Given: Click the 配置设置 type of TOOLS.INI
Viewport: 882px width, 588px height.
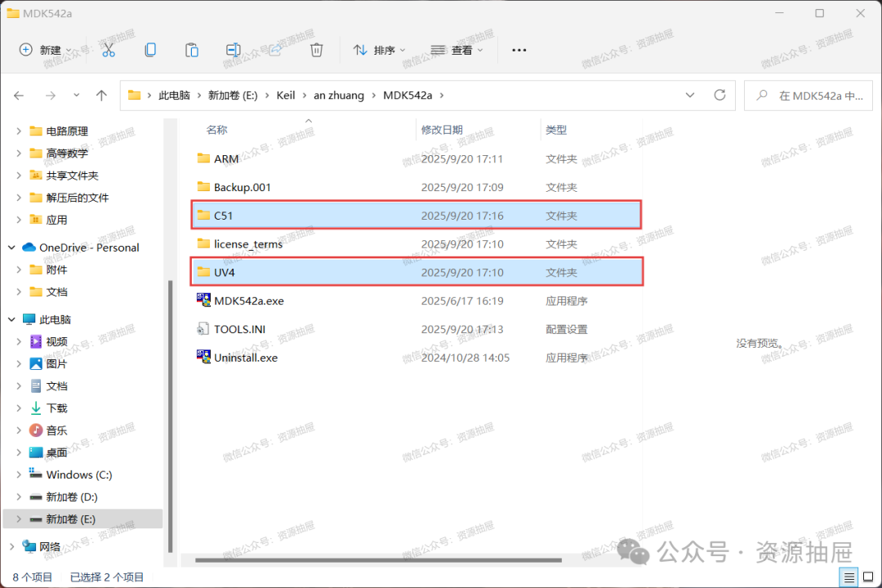Looking at the screenshot, I should pyautogui.click(x=567, y=329).
